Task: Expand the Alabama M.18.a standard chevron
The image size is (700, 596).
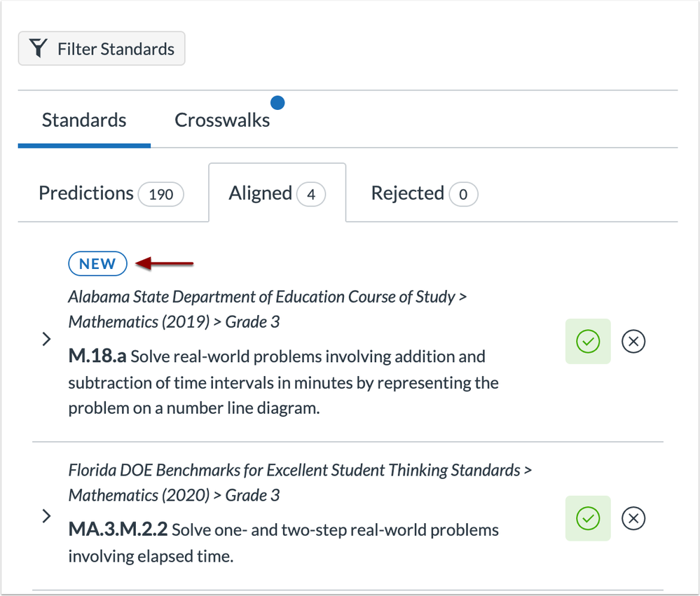Action: [46, 339]
